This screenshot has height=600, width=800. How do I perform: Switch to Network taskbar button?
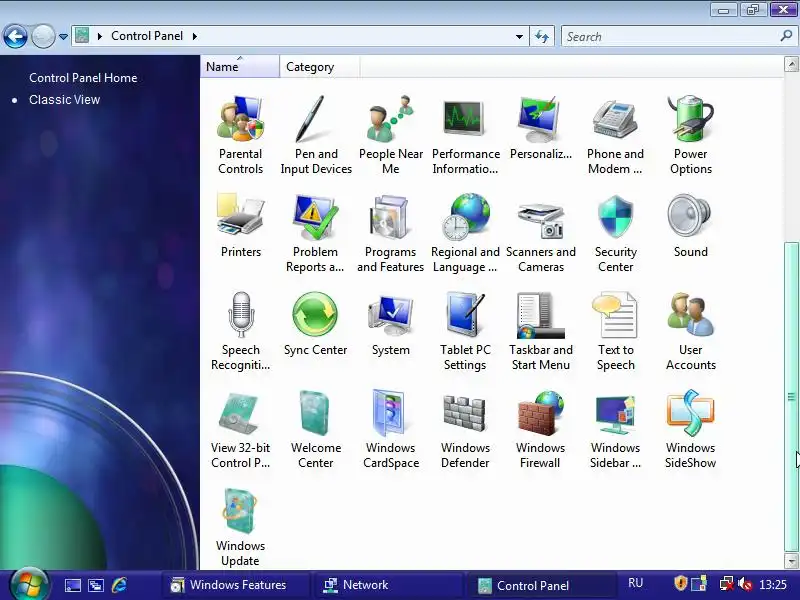coord(389,585)
